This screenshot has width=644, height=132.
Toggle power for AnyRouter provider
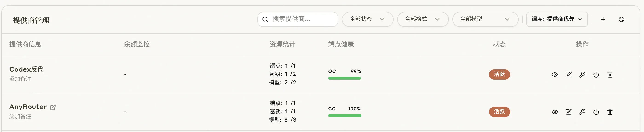point(596,112)
